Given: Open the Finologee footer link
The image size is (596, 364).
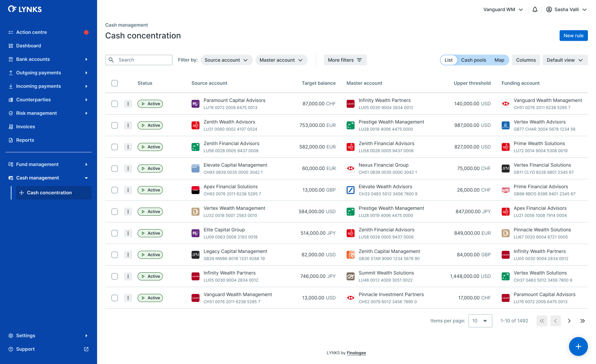Looking at the screenshot, I should coord(356,353).
